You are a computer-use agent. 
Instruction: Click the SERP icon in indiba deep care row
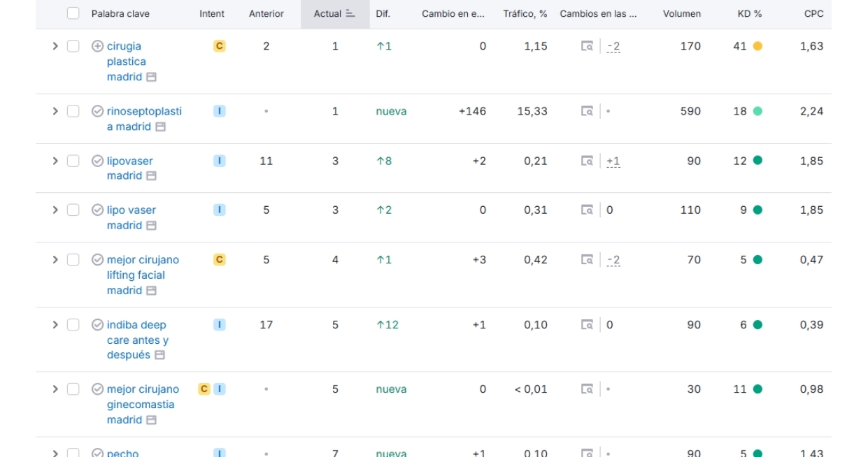point(587,325)
